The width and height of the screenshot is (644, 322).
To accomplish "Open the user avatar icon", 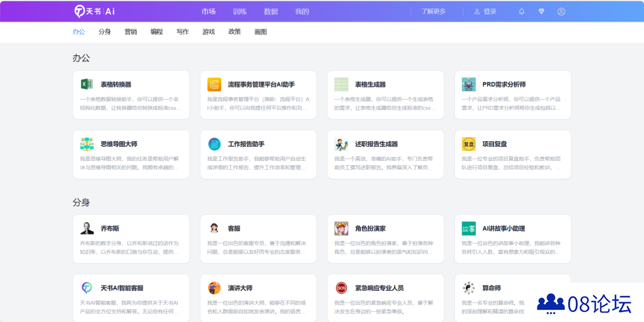I will (562, 11).
